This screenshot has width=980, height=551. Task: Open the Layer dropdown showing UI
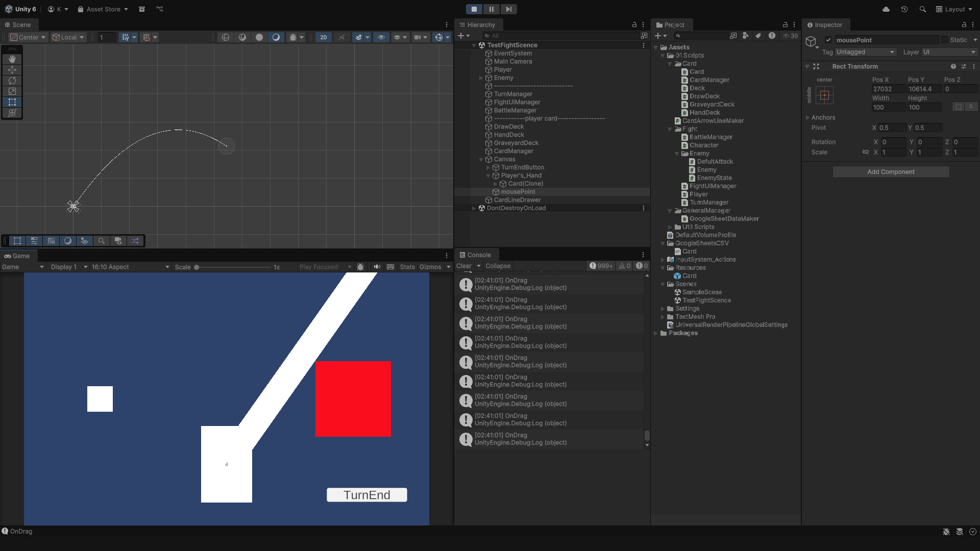949,52
